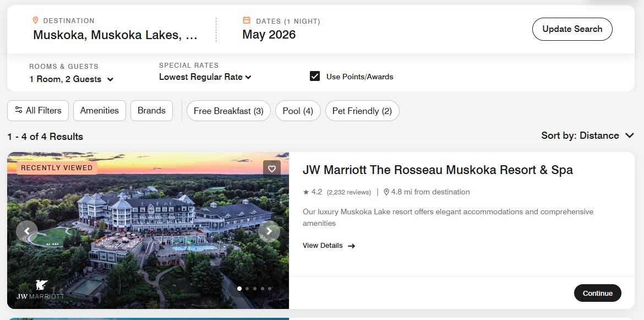Click the destination location pin icon
The image size is (644, 320).
[x=36, y=20]
